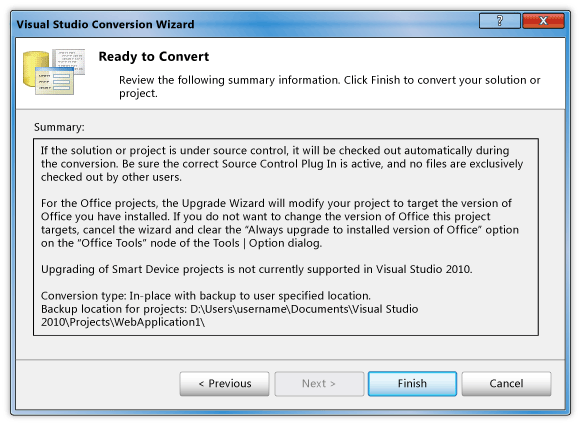Click the Finish button to convert
581x425 pixels.
tap(412, 384)
